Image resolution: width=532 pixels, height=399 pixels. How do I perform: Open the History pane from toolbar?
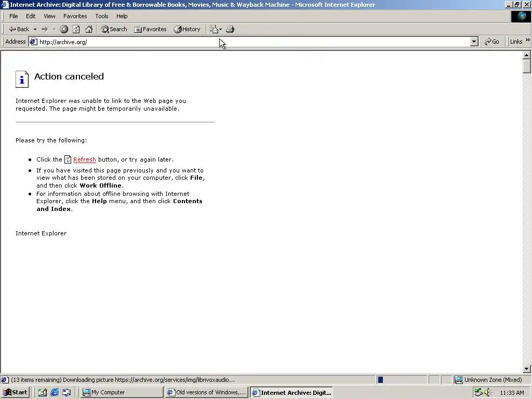click(187, 29)
